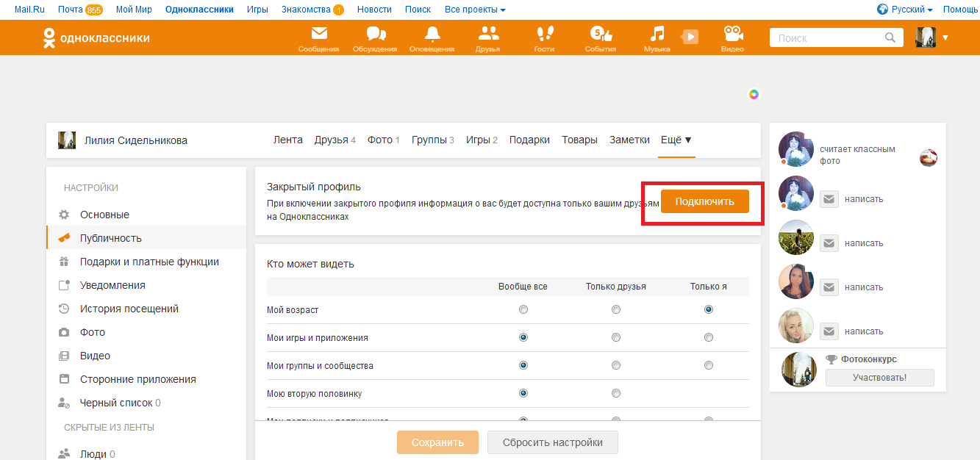The height and width of the screenshot is (460, 980).
Task: Click the Оповещения bell icon
Action: click(x=432, y=35)
